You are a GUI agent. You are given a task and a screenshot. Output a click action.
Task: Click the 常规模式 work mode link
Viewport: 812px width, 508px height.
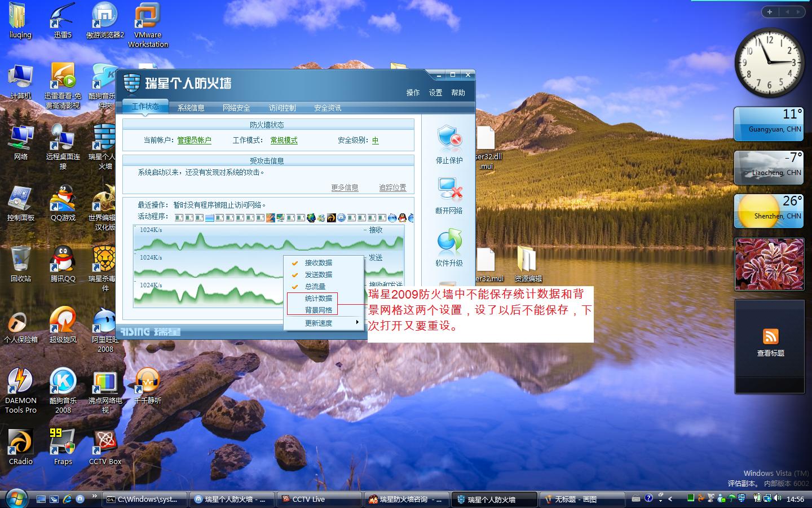pyautogui.click(x=284, y=141)
